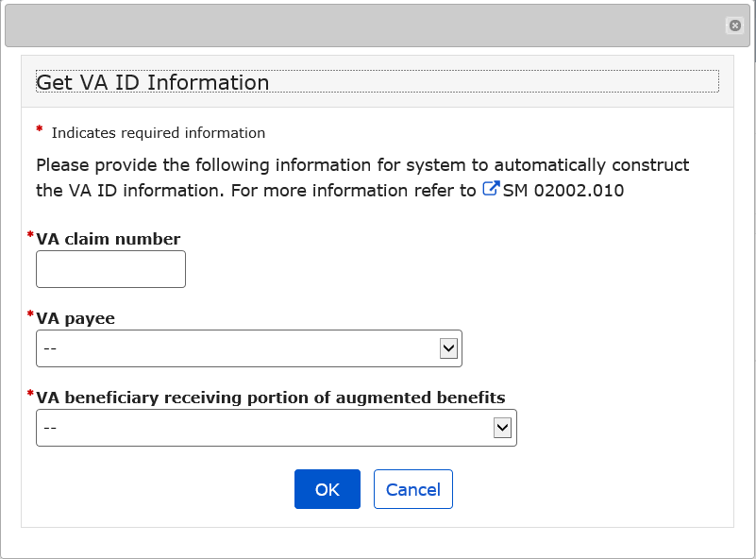Click the red asterisk beside VA claim number
This screenshot has height=559, width=756.
pos(30,235)
